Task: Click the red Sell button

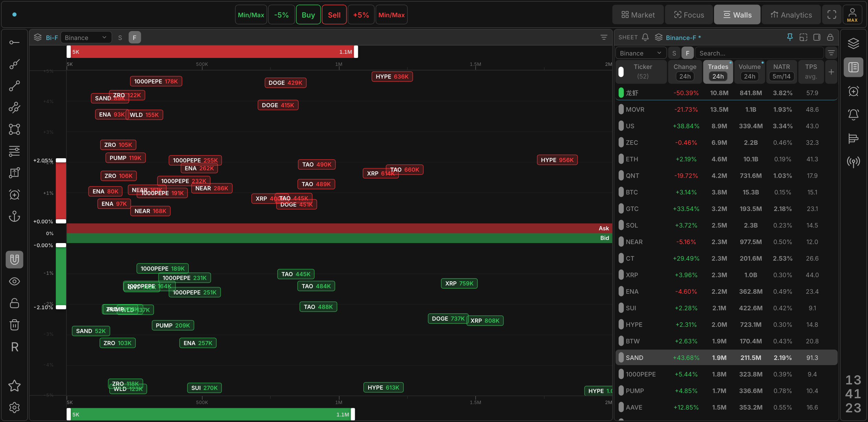Action: 334,15
